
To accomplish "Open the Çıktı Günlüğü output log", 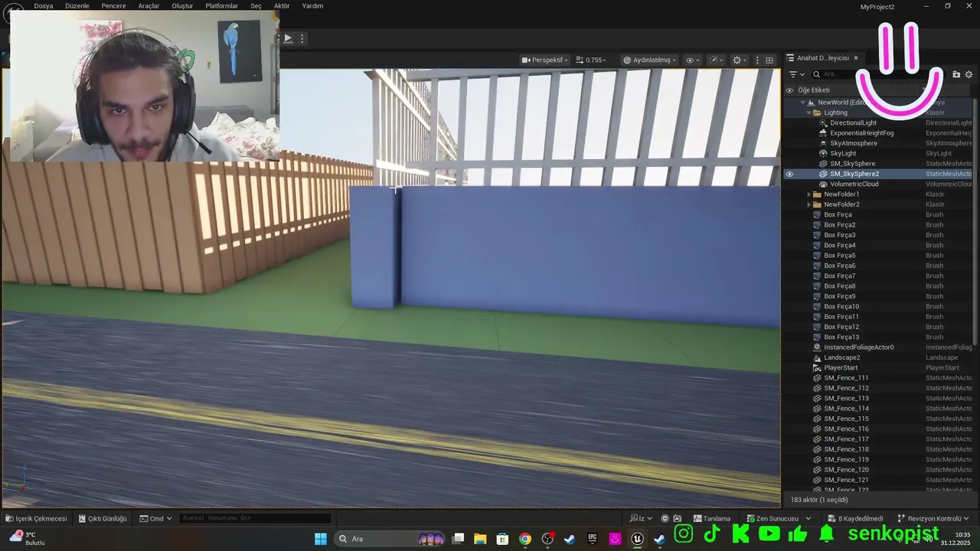I will 103,518.
